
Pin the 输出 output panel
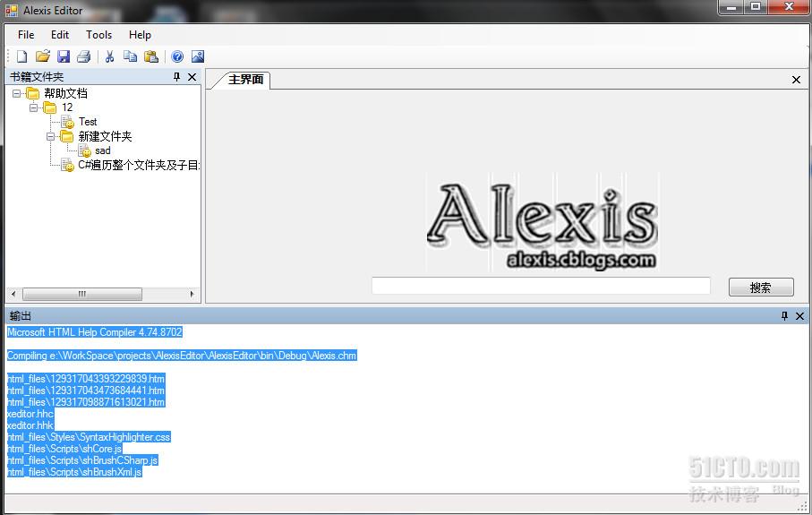click(x=784, y=316)
